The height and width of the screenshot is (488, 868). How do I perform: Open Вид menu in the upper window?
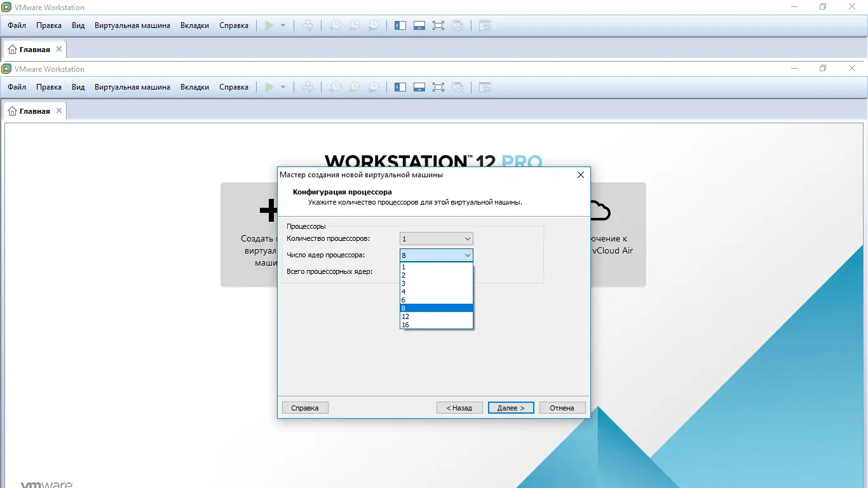pyautogui.click(x=78, y=25)
